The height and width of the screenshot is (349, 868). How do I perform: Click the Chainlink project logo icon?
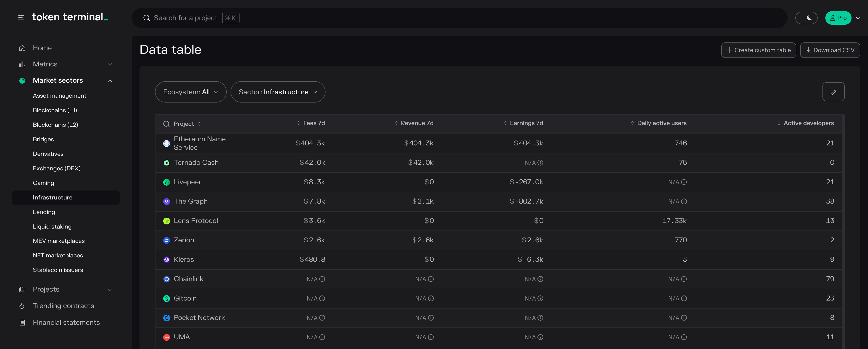click(x=166, y=279)
